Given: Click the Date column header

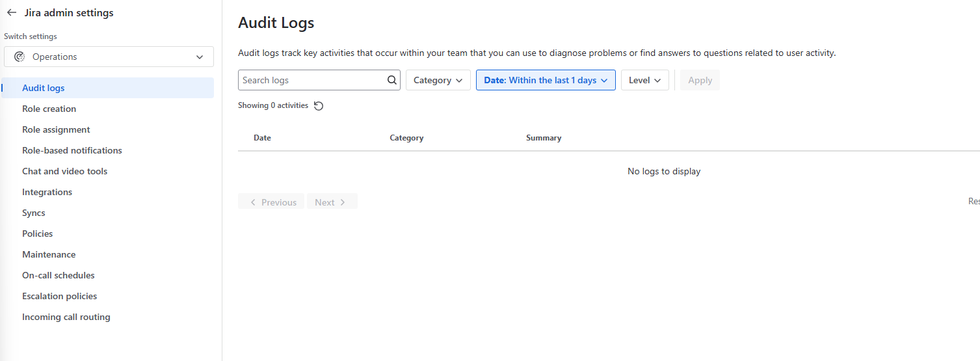Looking at the screenshot, I should coord(262,138).
